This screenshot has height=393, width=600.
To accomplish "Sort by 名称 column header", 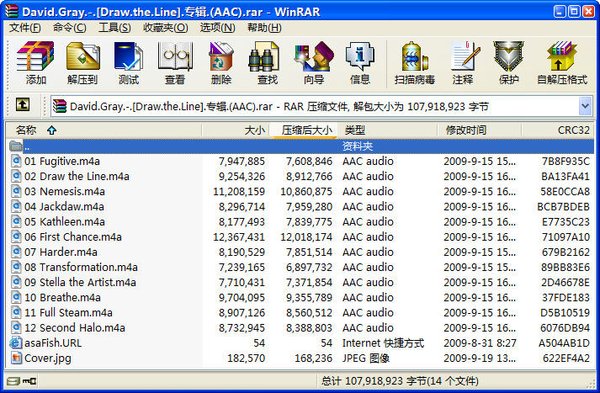I will point(103,130).
